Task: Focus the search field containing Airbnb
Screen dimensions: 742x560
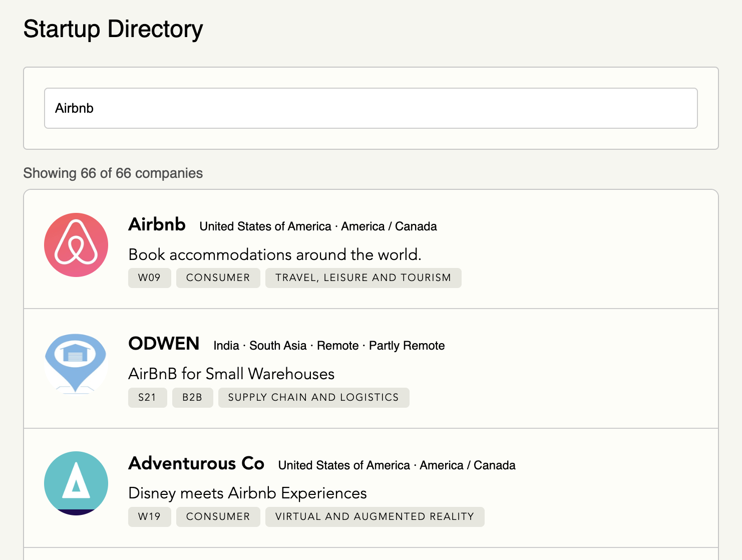Action: pos(371,108)
